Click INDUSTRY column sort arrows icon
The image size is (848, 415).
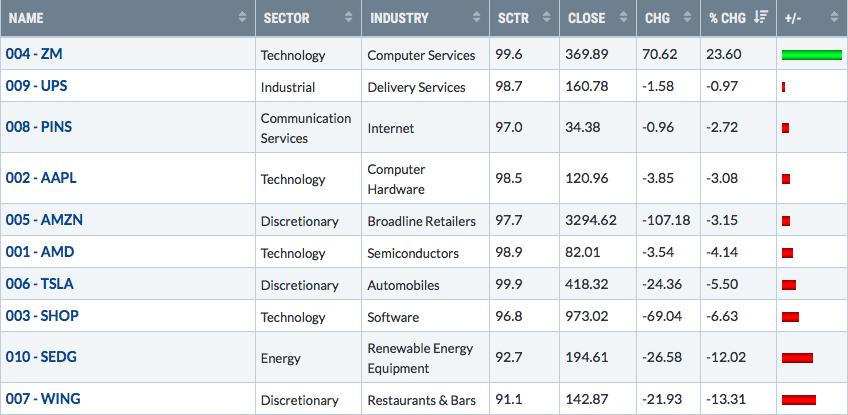(476, 17)
